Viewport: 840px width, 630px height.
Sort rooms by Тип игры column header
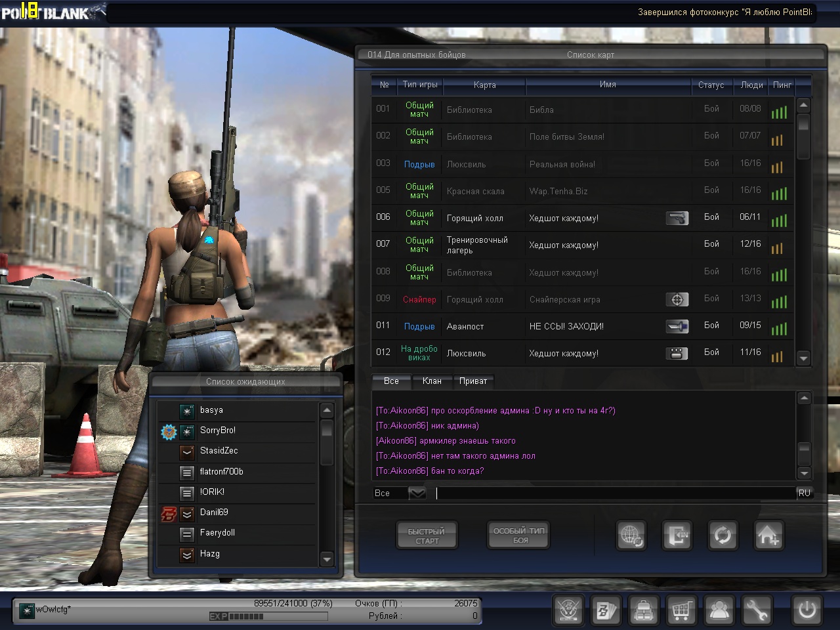point(420,85)
